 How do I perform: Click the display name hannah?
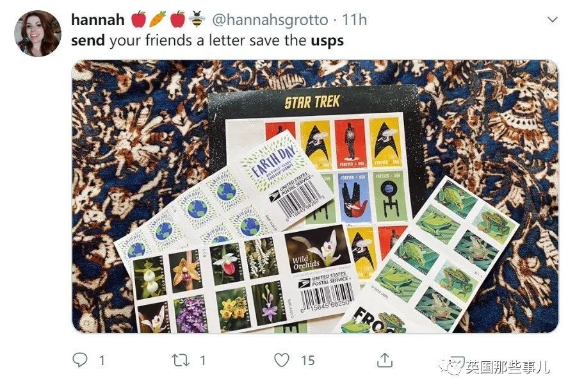(97, 20)
